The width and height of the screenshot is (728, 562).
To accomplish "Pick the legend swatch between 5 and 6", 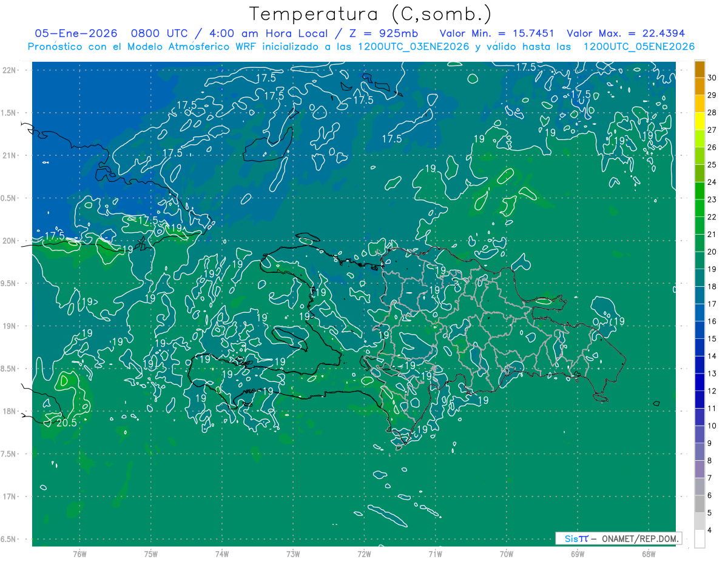I will 699,504.
